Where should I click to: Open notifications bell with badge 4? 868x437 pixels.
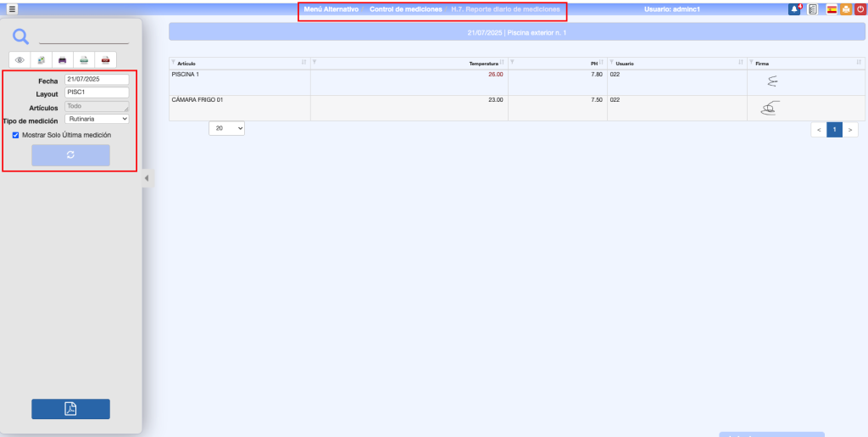coord(794,9)
